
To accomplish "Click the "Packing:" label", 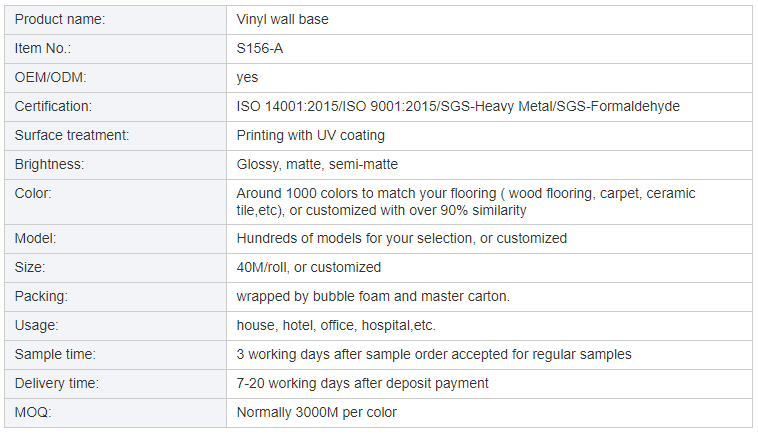I will coord(42,296).
